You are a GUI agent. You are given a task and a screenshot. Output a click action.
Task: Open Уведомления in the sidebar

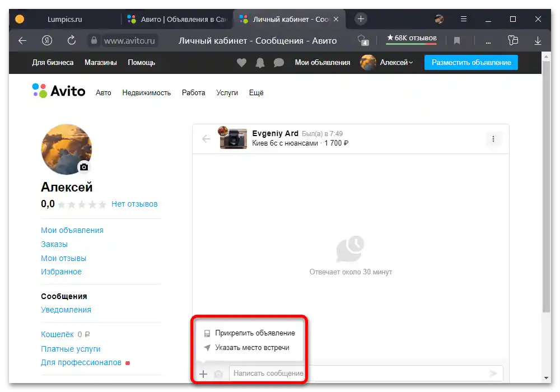pos(66,310)
